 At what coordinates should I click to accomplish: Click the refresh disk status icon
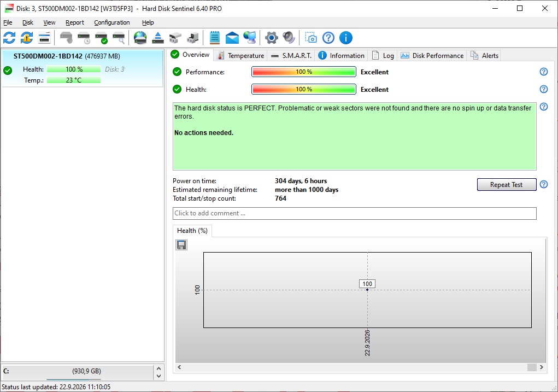(9, 38)
